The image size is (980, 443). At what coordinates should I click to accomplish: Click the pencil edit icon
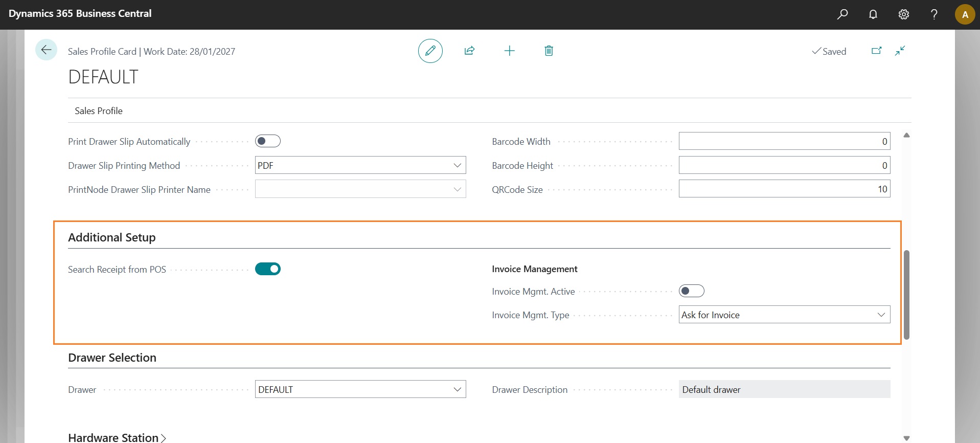click(430, 51)
